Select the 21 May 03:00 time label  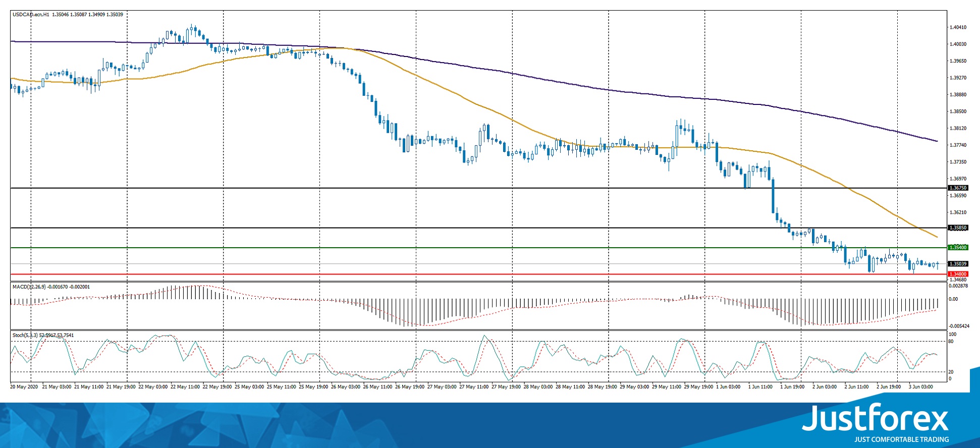[57, 387]
